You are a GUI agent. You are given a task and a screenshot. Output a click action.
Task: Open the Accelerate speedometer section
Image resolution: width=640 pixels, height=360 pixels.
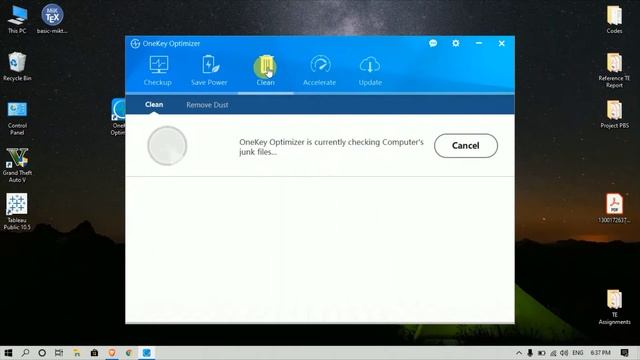(320, 71)
